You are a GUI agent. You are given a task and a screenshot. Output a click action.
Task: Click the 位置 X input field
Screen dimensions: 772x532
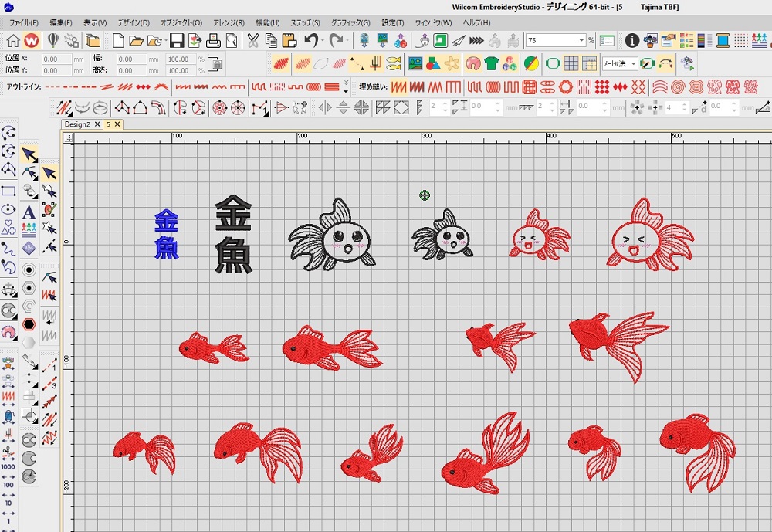coord(56,59)
